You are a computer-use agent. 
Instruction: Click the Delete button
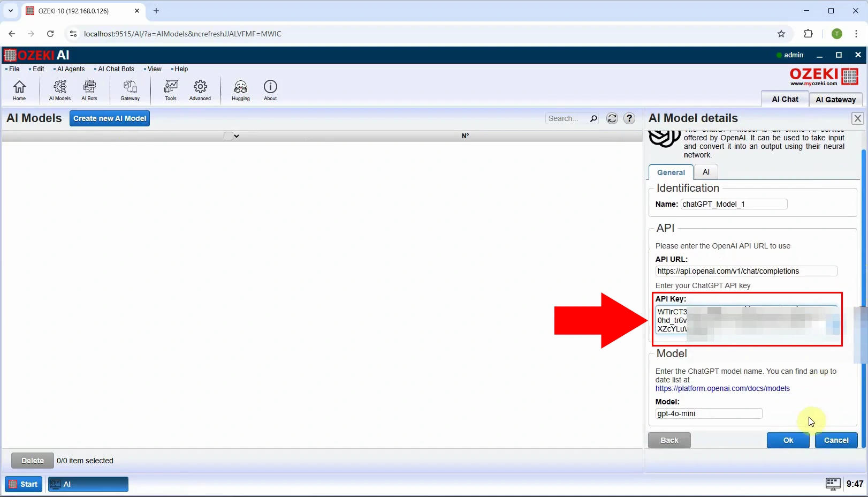[x=33, y=461]
